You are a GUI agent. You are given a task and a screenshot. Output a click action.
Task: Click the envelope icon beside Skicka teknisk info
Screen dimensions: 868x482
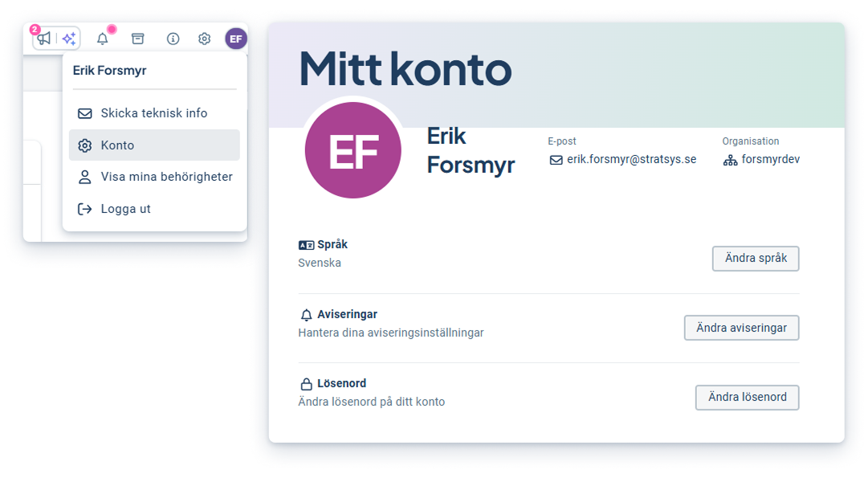pyautogui.click(x=84, y=113)
